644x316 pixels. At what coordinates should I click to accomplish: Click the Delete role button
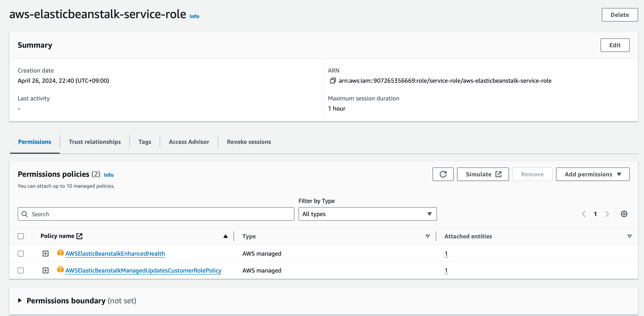(x=620, y=15)
